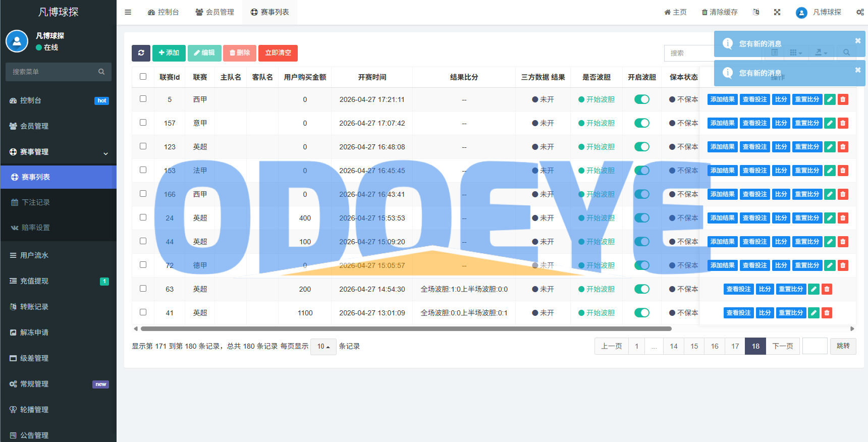Image resolution: width=868 pixels, height=442 pixels.
Task: Toggle 开启波胆 switch for league id 41
Action: [x=642, y=313]
